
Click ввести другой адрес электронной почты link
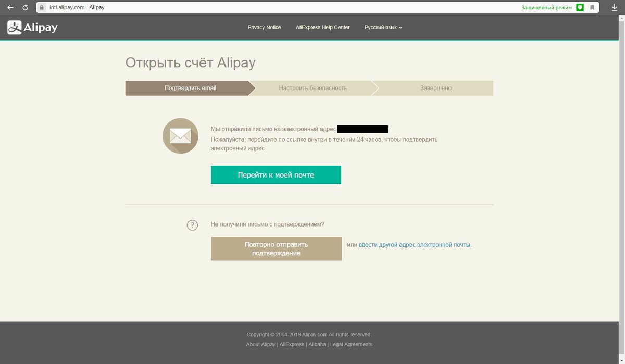coord(415,244)
